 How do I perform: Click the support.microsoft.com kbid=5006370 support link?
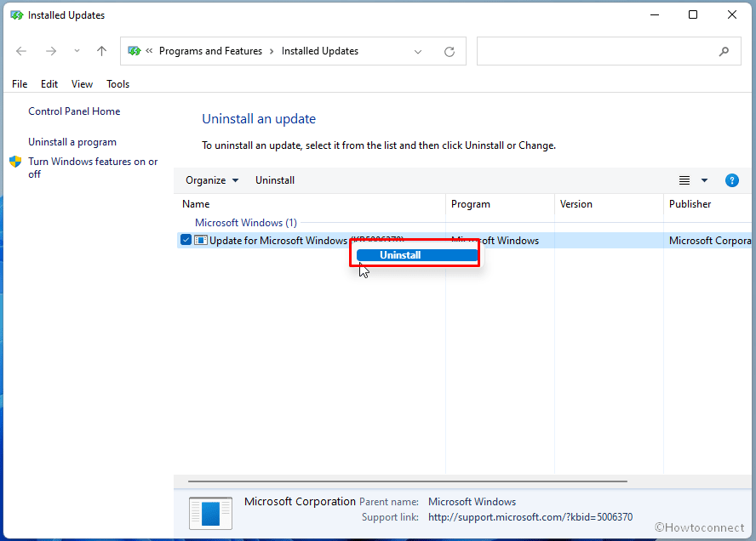coord(530,517)
